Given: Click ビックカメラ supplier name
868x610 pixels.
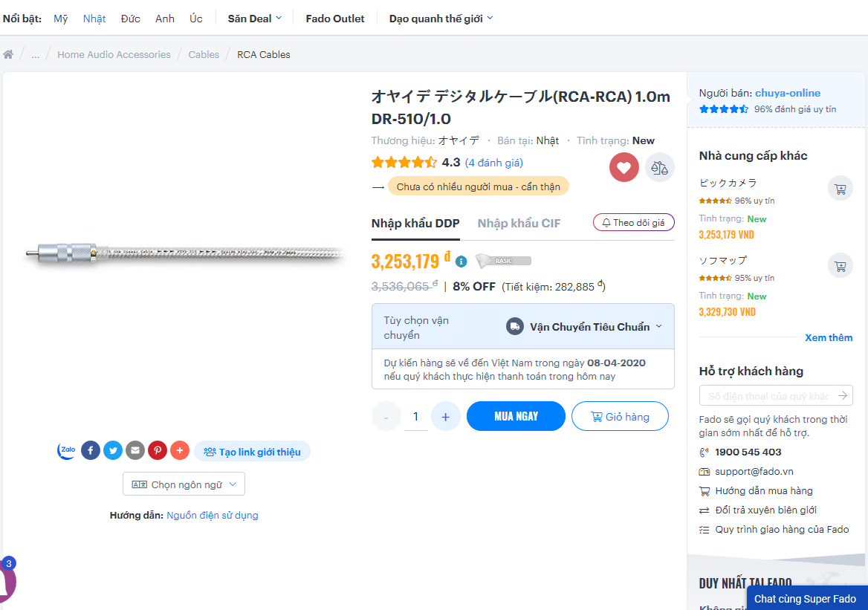Looking at the screenshot, I should coord(728,183).
